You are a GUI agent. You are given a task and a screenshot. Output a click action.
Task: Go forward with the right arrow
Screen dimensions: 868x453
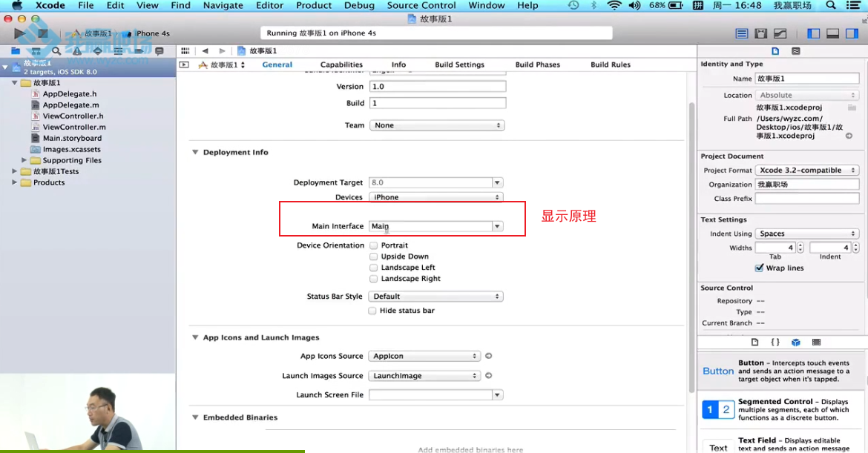tap(222, 51)
